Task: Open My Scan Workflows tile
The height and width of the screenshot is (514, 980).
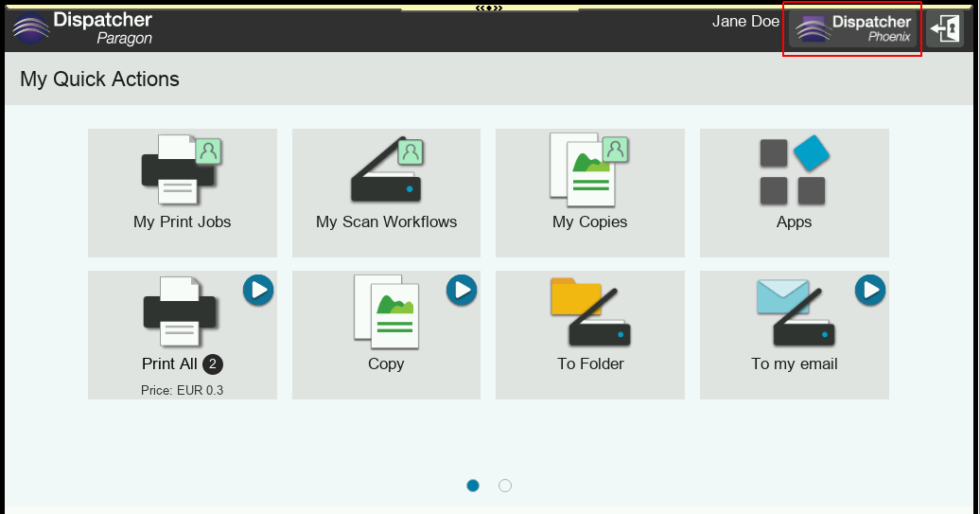Action: coord(386,192)
